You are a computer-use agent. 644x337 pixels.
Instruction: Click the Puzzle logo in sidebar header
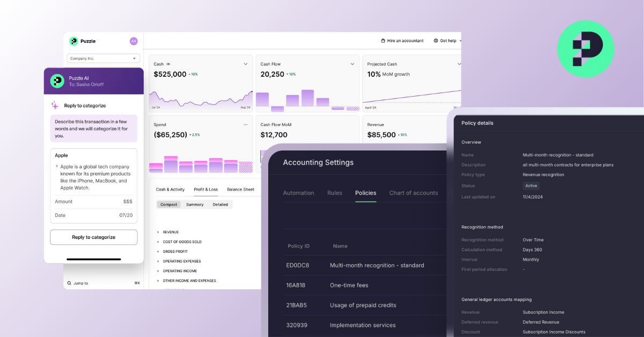click(x=74, y=41)
